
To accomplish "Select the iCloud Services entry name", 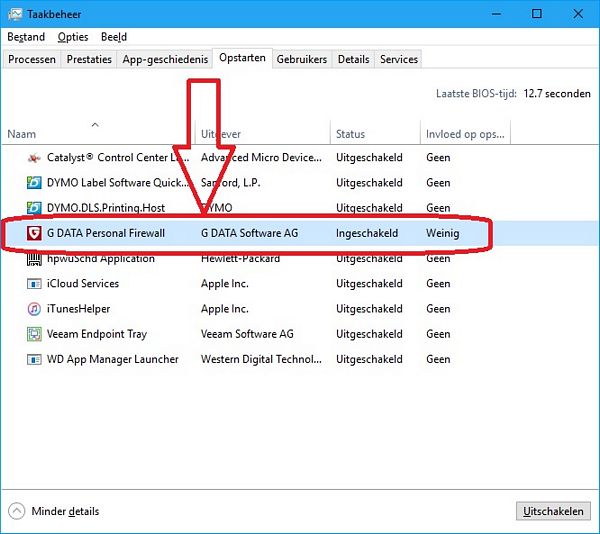I will [x=83, y=283].
